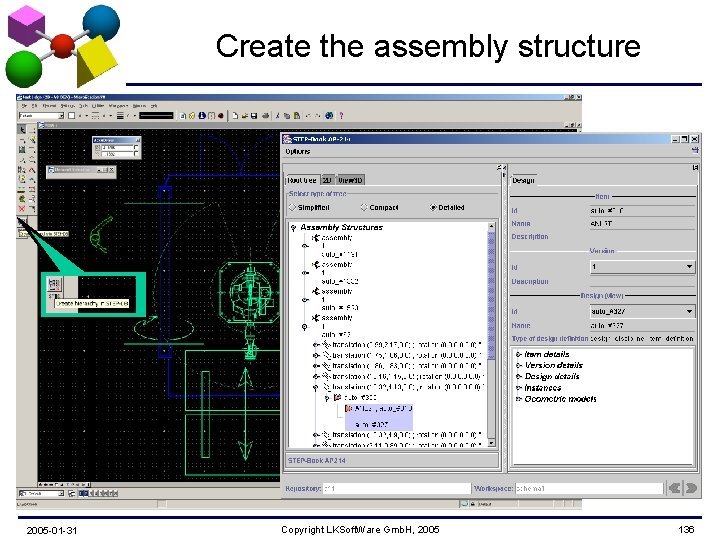720x540 pixels.
Task: Click the Open file icon in MicroStation toolbar
Action: 245,116
